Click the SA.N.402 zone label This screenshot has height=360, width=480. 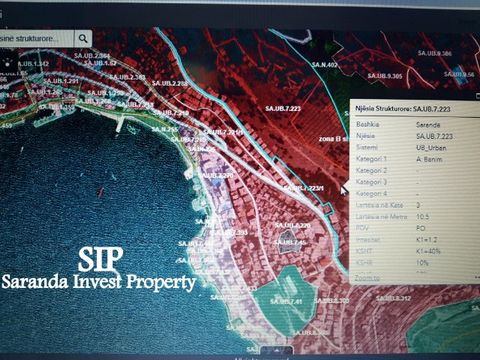(x=325, y=65)
